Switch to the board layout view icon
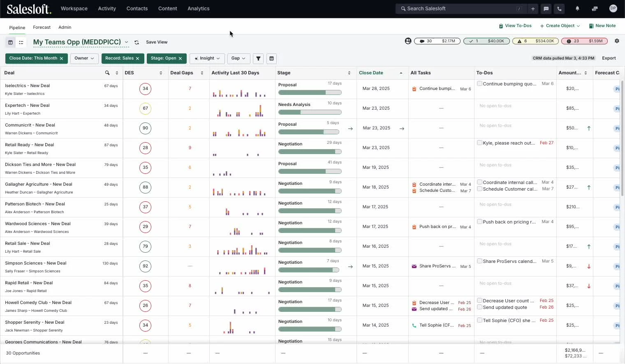Image resolution: width=625 pixels, height=364 pixels. (10, 42)
